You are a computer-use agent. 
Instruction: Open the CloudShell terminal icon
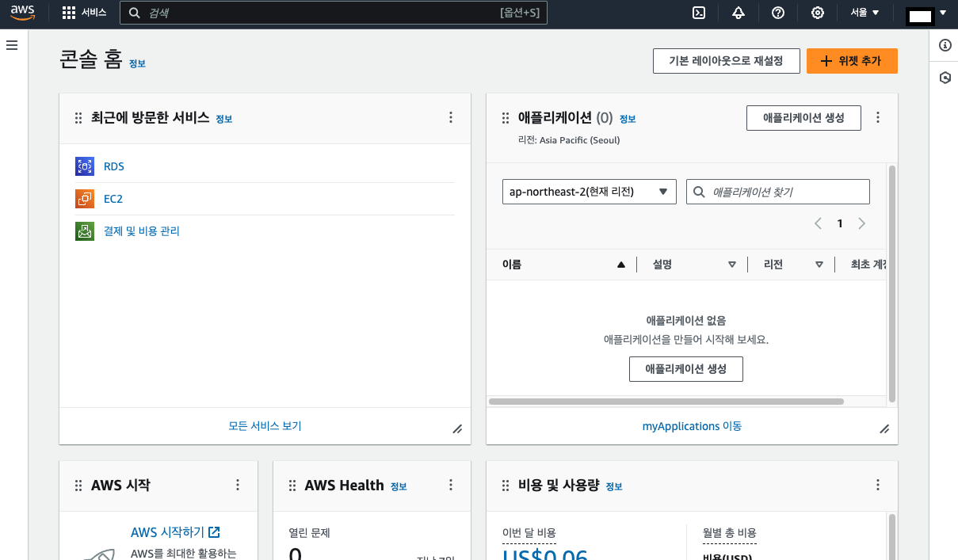pyautogui.click(x=699, y=13)
